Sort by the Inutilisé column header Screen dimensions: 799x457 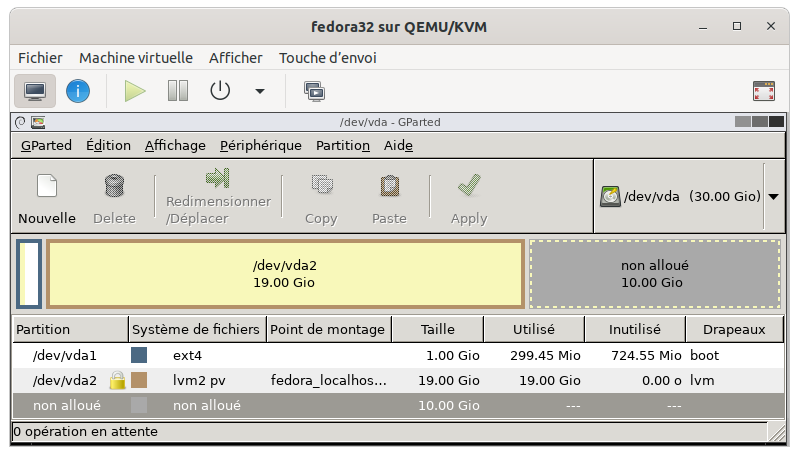(635, 330)
